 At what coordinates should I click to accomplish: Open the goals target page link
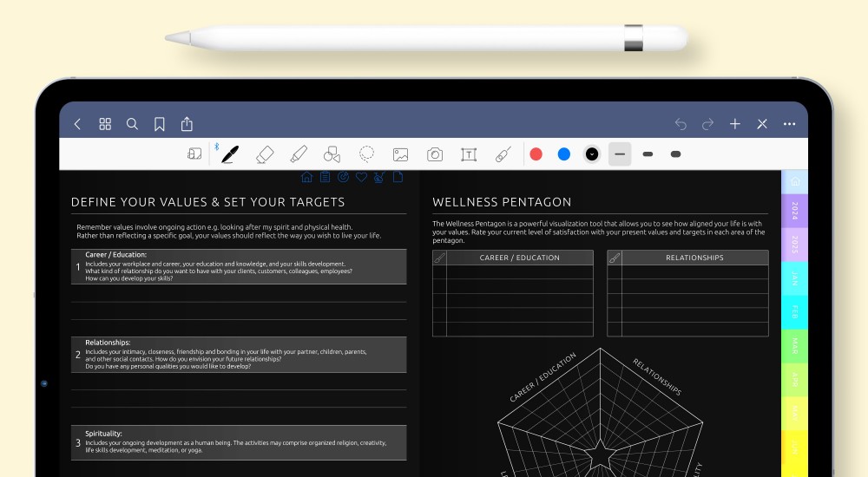[x=343, y=177]
